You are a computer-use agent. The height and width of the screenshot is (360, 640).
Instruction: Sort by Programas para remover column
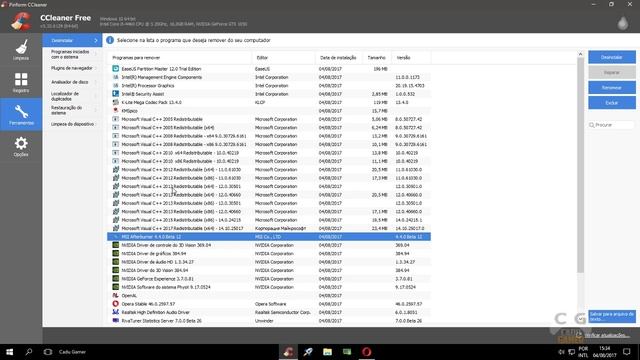180,58
